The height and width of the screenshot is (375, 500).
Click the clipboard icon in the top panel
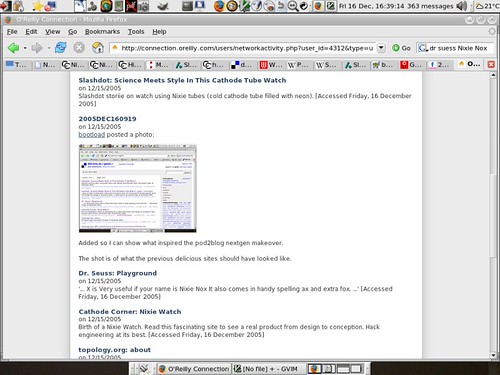pos(19,6)
